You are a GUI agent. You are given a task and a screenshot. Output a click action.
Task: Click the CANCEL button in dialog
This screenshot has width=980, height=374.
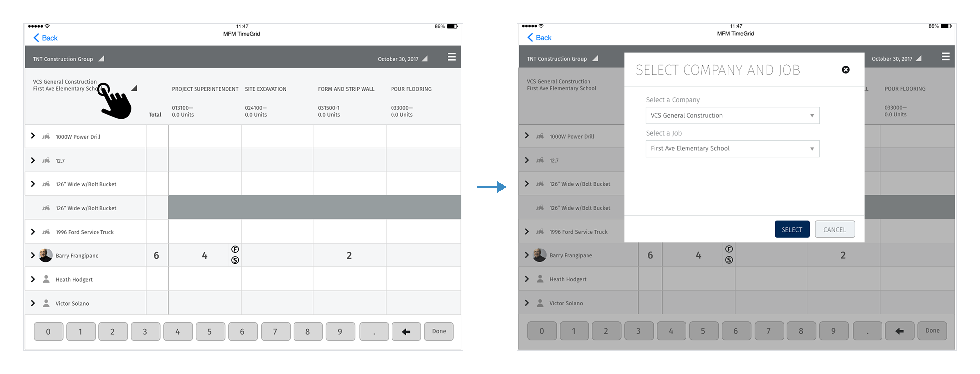(835, 229)
